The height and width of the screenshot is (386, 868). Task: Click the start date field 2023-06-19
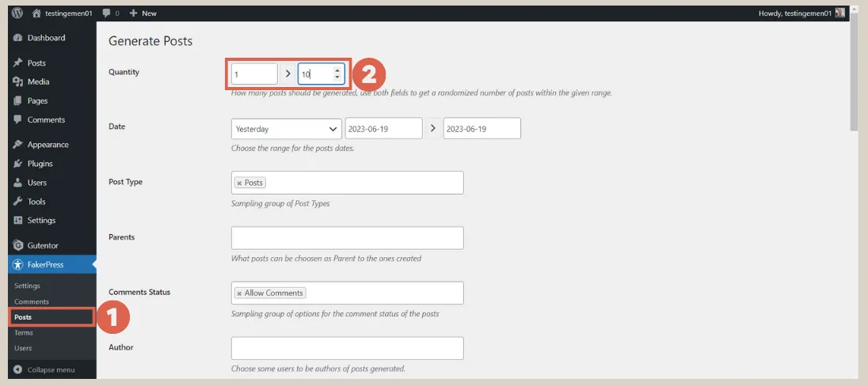[x=383, y=128]
